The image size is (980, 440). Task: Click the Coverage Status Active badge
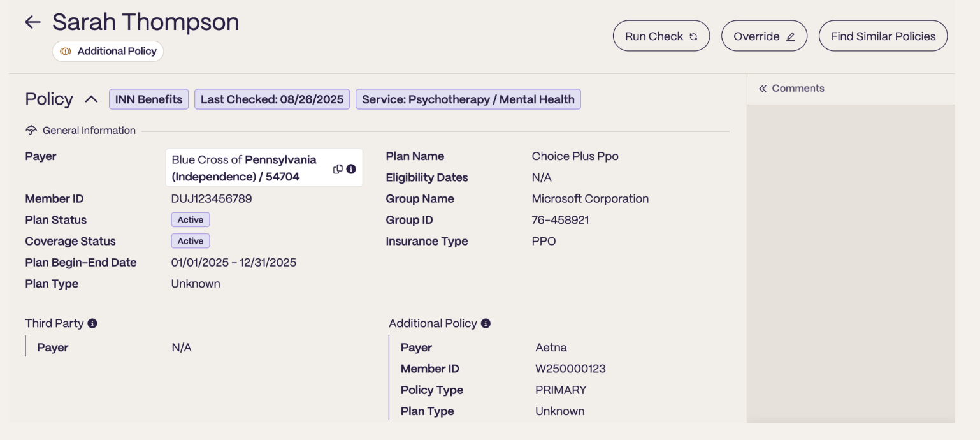(191, 241)
